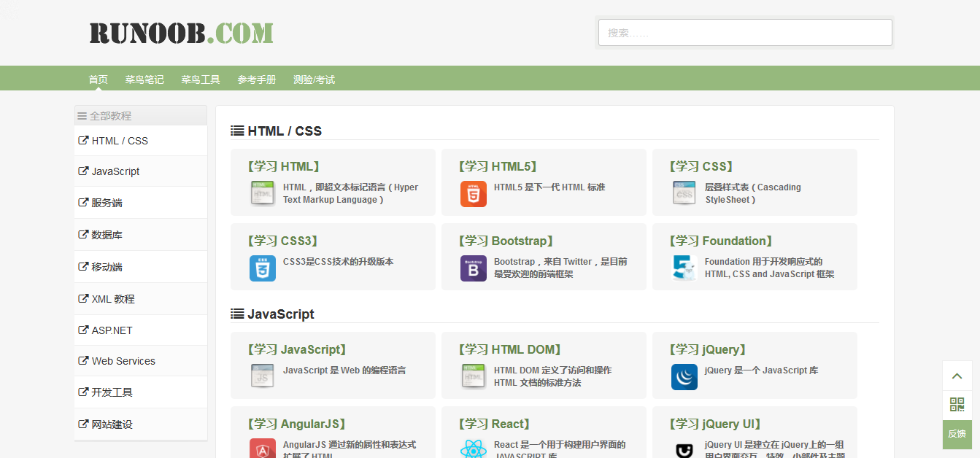The width and height of the screenshot is (980, 458).
Task: Open the 【学习 JavaScript】 tutorial title
Action: [297, 349]
